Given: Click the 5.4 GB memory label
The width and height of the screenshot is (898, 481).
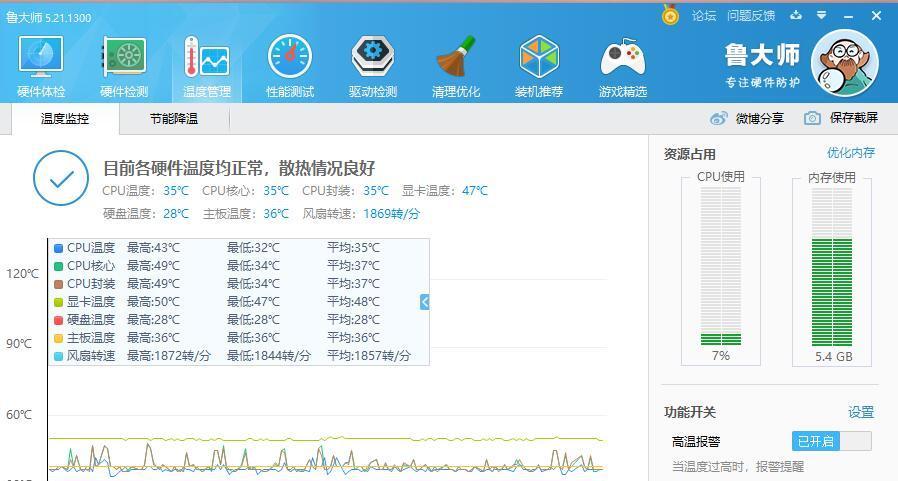Looking at the screenshot, I should coord(834,356).
